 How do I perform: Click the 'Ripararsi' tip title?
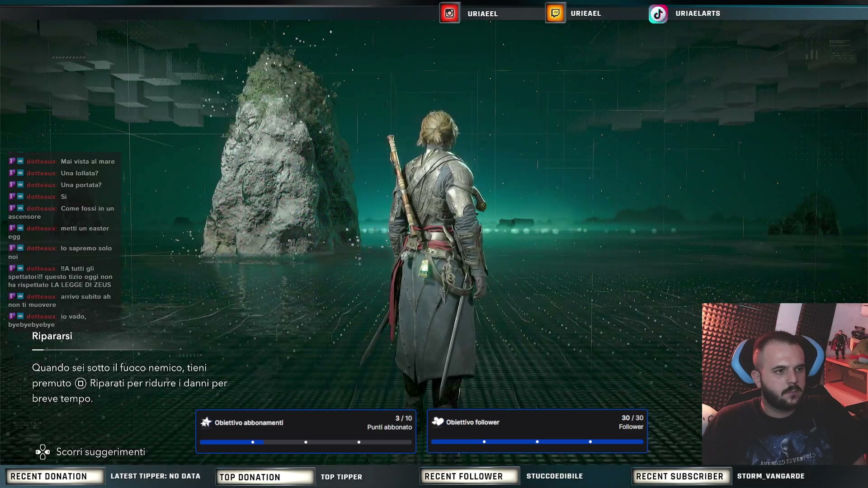click(x=52, y=336)
